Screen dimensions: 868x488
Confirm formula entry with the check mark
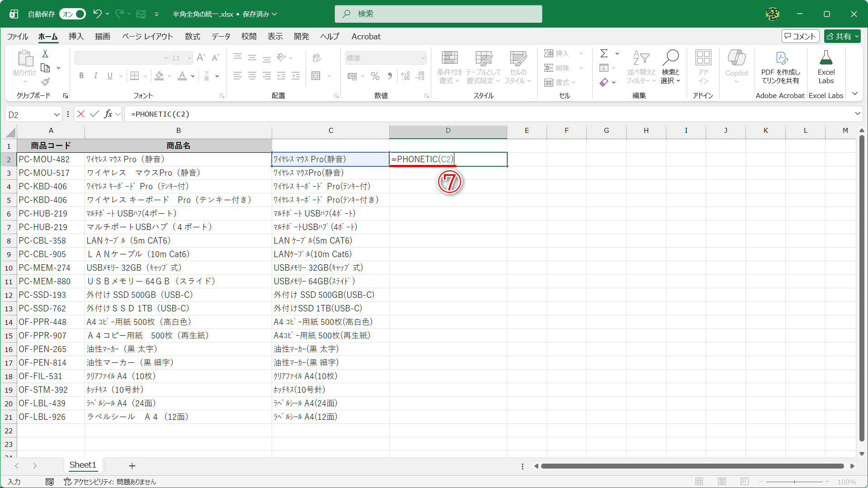pyautogui.click(x=94, y=114)
